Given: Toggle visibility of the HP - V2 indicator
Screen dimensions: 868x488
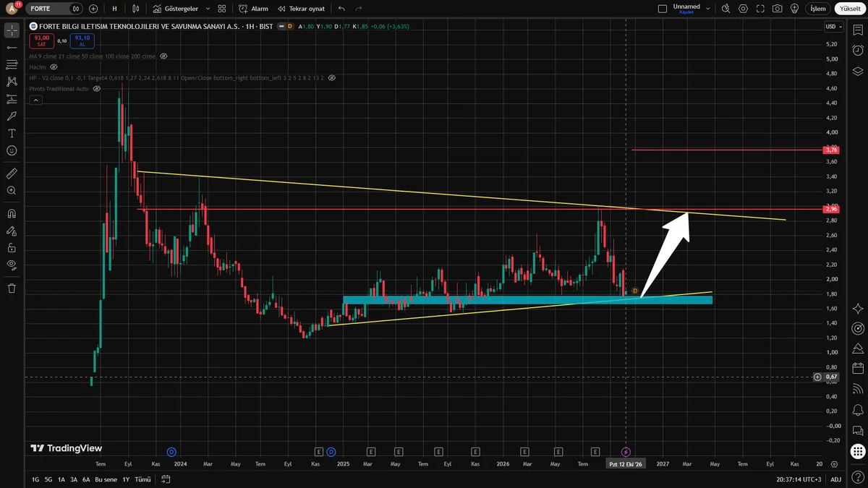Looking at the screenshot, I should pos(332,77).
